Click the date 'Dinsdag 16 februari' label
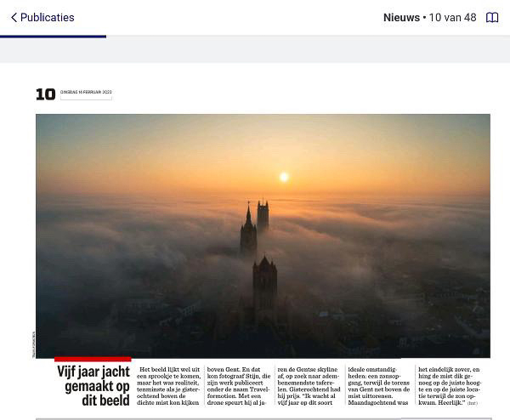This screenshot has height=420, width=510. click(86, 93)
